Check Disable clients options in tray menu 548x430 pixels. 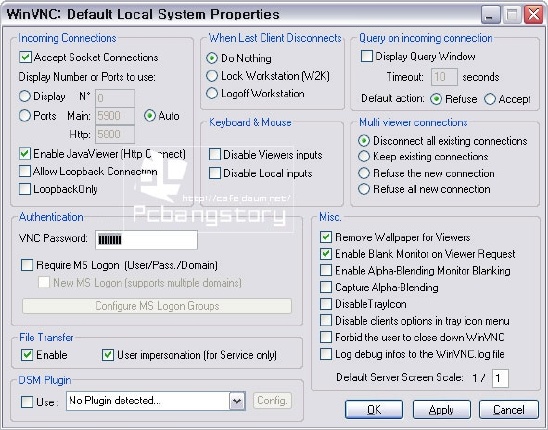coord(326,321)
